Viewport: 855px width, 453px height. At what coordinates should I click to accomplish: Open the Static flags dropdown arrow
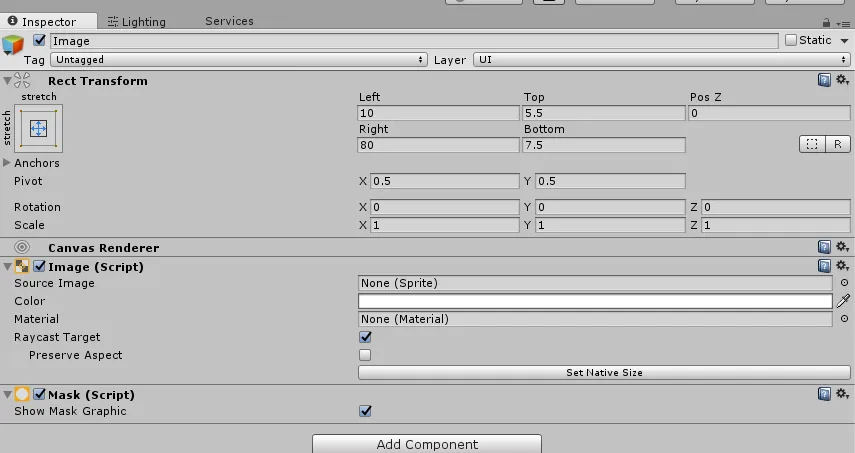pyautogui.click(x=844, y=41)
